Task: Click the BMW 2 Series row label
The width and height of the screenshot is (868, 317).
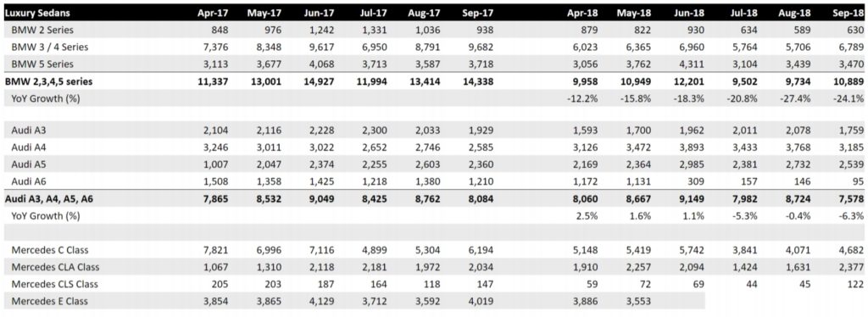Action: [42, 30]
